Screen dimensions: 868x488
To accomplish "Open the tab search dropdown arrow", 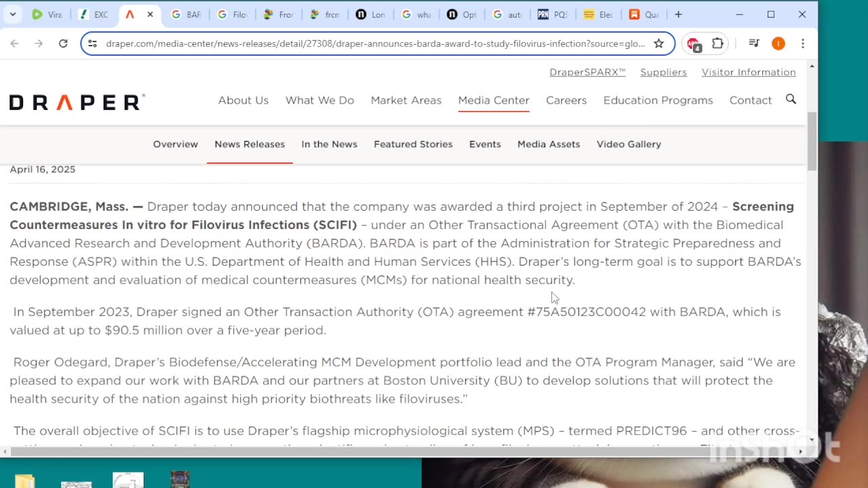I will point(13,14).
